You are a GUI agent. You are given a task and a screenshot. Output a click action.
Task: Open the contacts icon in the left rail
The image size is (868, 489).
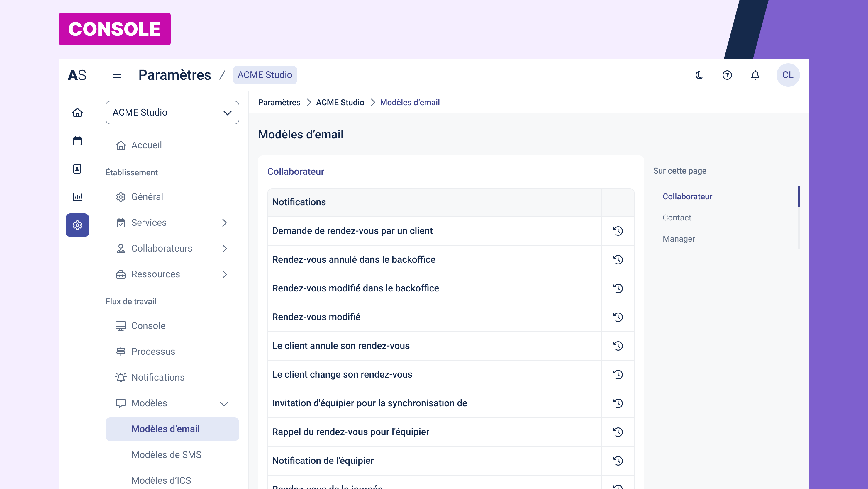pyautogui.click(x=77, y=169)
